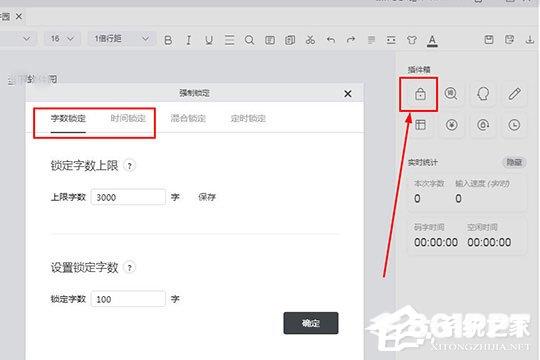Click the t-shirt skin theme icon
This screenshot has height=360, width=540.
412,40
